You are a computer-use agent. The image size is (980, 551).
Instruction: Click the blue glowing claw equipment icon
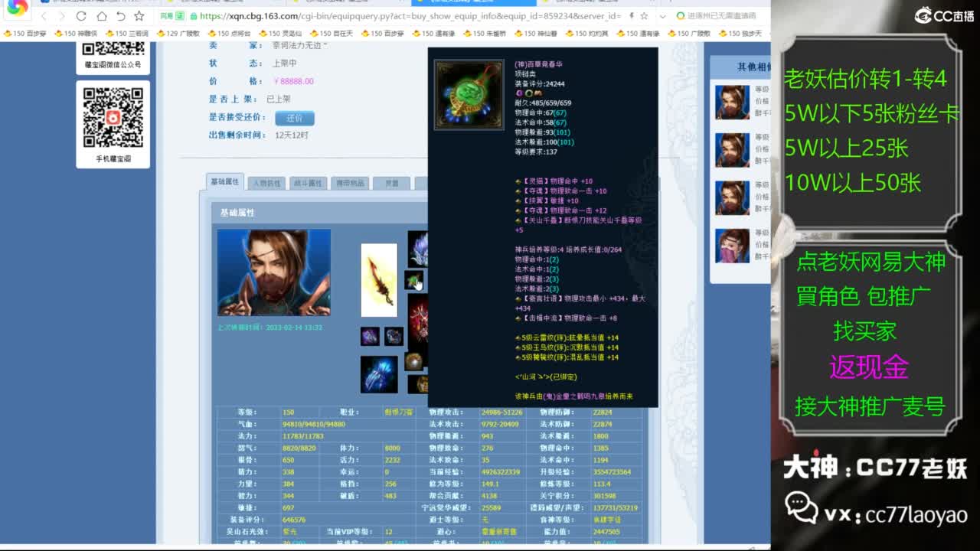[x=379, y=375]
